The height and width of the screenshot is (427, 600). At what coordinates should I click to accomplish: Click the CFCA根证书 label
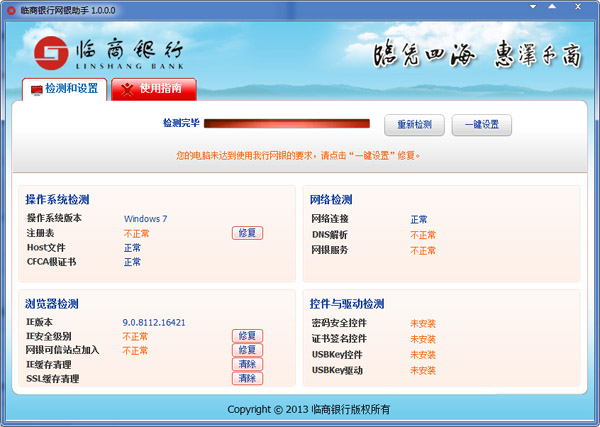coord(51,262)
